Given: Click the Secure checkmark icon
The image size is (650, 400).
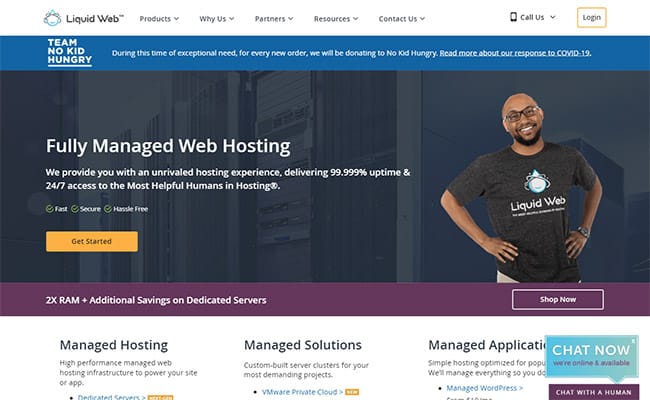Looking at the screenshot, I should (86, 209).
